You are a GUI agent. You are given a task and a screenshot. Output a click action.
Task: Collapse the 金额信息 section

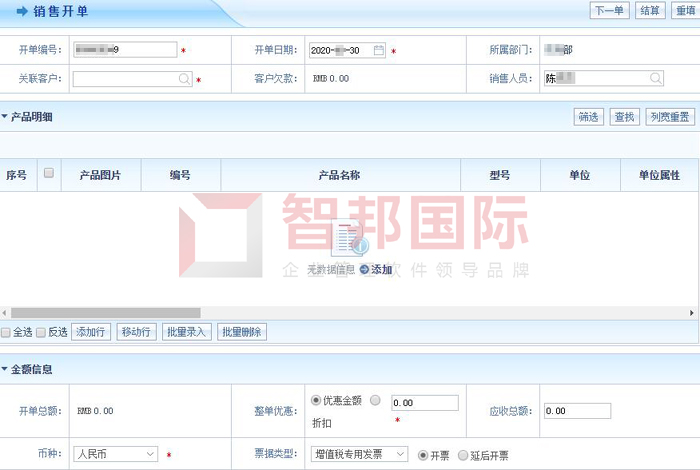coord(4,369)
